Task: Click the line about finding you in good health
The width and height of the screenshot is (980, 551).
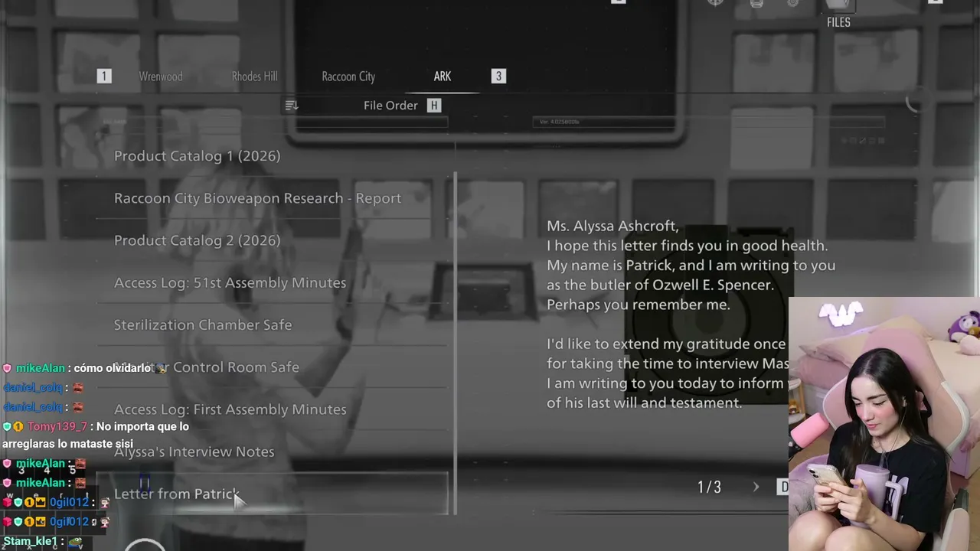Action: pos(688,246)
